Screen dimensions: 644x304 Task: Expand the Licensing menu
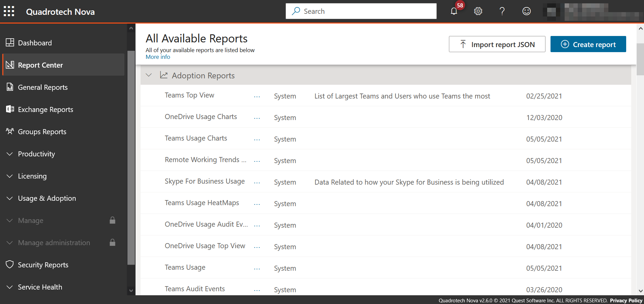click(10, 176)
